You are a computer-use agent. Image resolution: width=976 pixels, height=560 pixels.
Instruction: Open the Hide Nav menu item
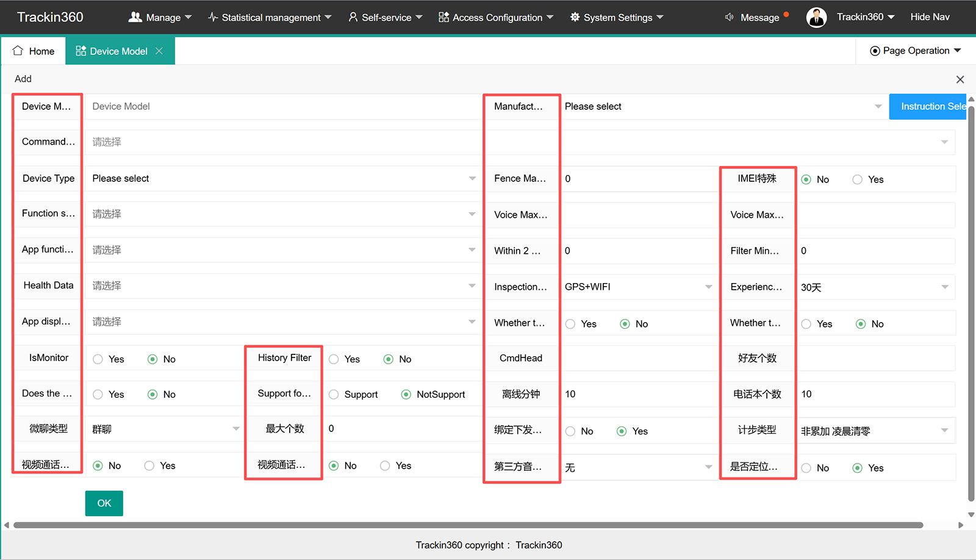930,17
